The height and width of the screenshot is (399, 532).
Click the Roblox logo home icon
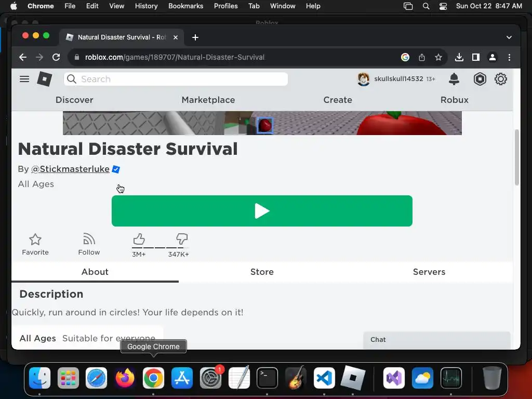pos(45,79)
